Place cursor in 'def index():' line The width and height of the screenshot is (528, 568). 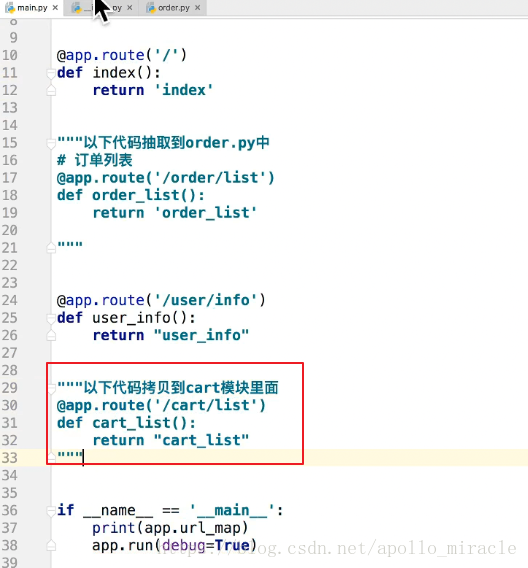coord(109,73)
